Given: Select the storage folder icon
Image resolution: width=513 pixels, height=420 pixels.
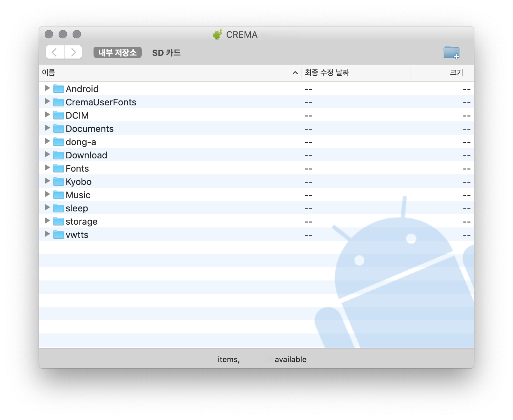Looking at the screenshot, I should [x=59, y=221].
